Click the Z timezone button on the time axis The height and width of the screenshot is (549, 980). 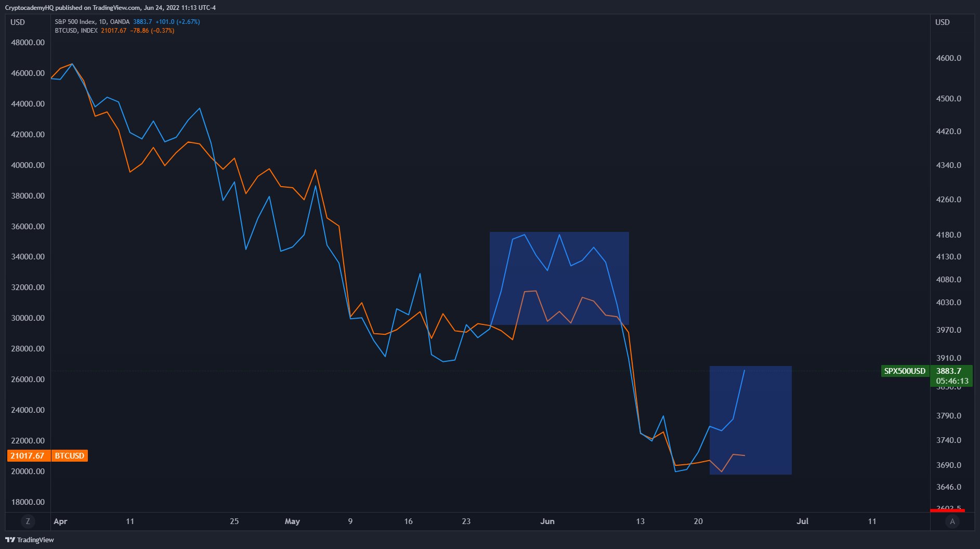(x=28, y=521)
